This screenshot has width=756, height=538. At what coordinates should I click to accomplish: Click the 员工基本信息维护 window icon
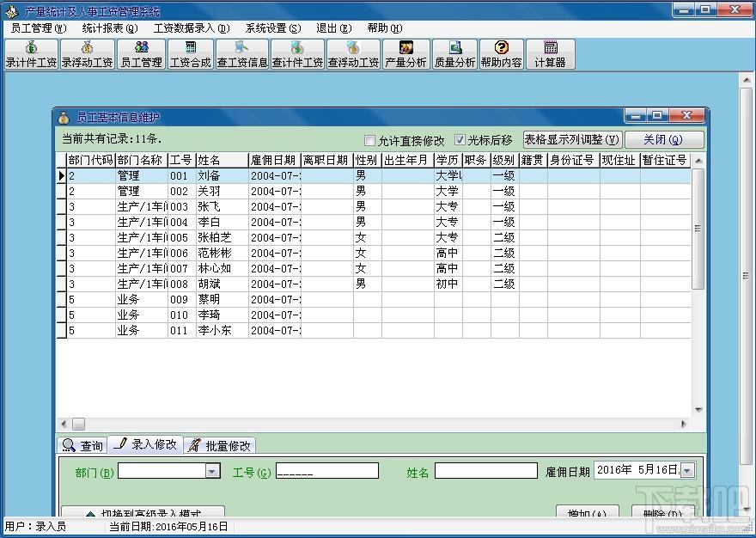64,117
